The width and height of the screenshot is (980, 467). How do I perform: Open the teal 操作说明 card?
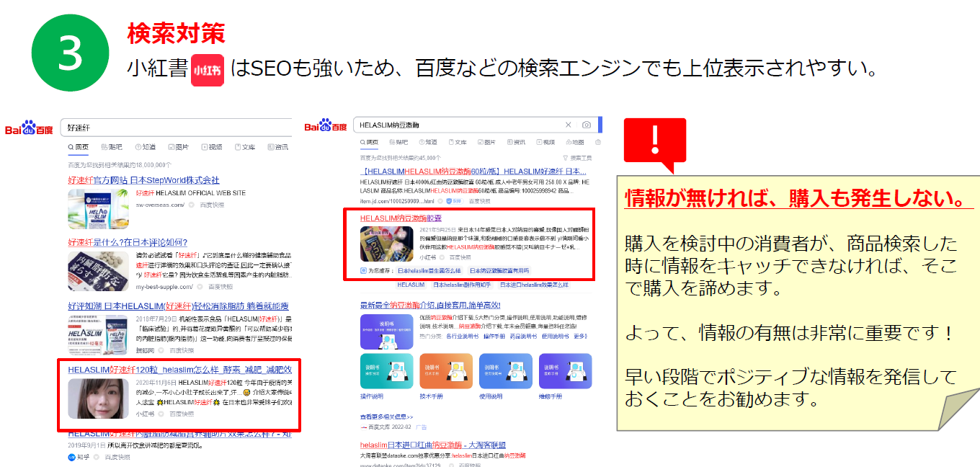click(x=386, y=371)
